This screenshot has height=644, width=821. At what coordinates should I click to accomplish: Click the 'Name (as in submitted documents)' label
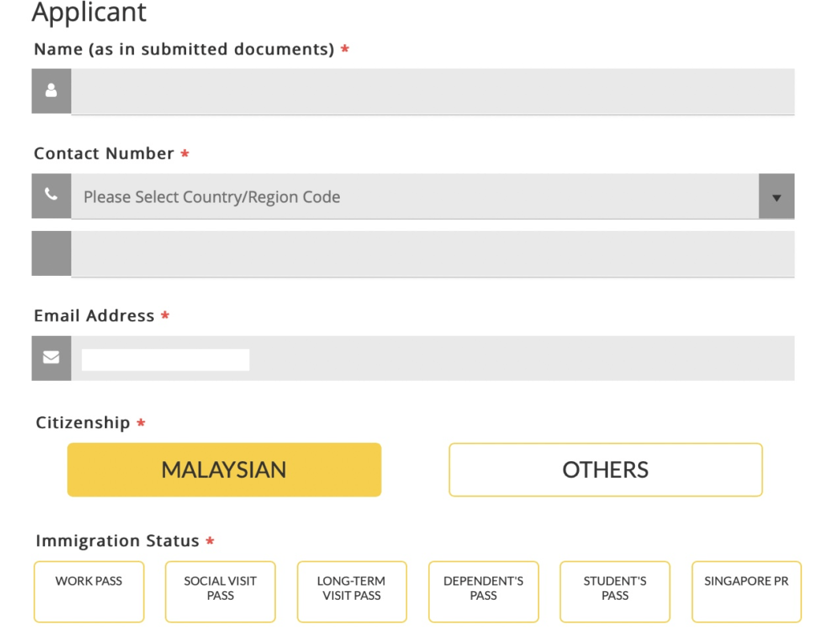pyautogui.click(x=184, y=49)
